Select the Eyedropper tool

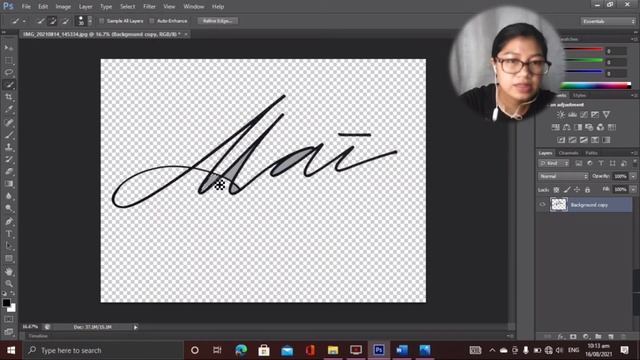tap(9, 109)
